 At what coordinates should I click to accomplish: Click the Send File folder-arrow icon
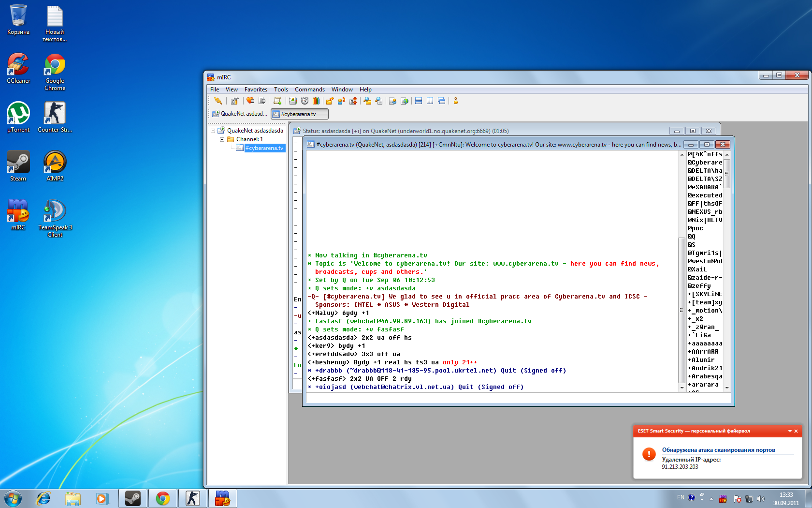point(330,101)
